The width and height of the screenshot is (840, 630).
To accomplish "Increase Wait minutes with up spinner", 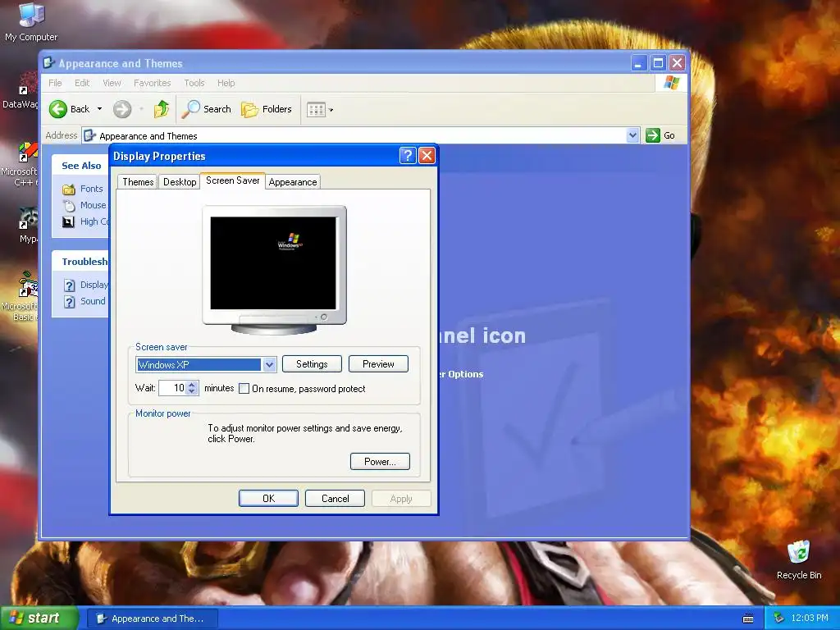I will pos(192,385).
